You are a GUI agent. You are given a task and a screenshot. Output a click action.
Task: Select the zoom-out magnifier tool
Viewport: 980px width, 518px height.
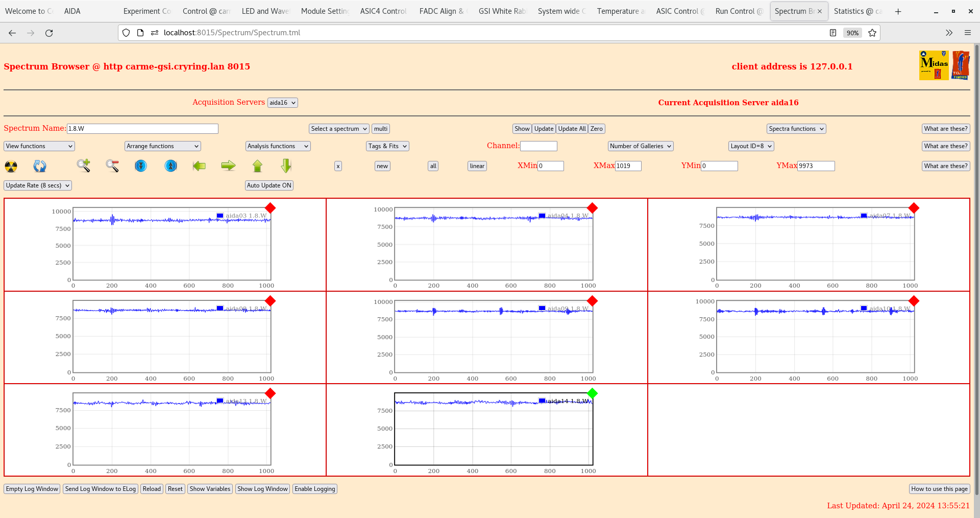pos(112,166)
